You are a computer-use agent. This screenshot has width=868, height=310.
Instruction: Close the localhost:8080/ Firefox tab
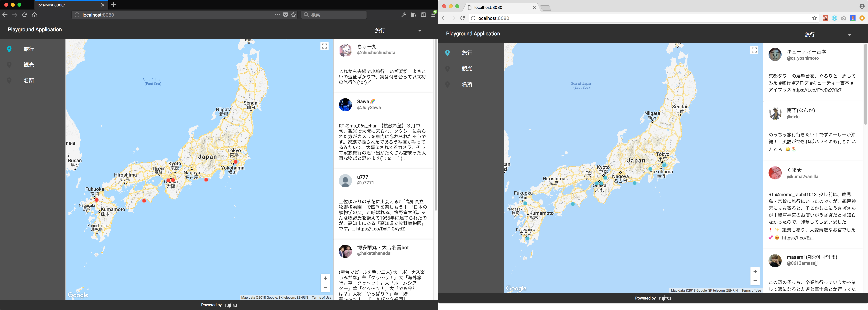coord(103,5)
